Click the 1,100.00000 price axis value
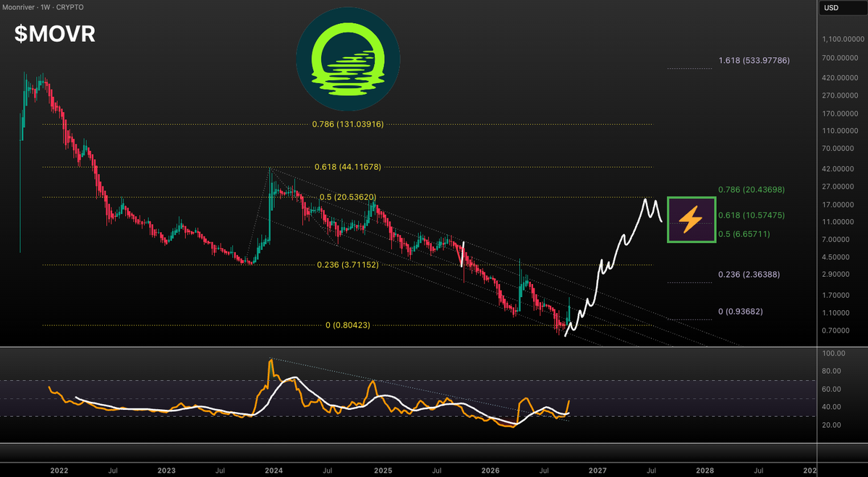 coord(842,40)
